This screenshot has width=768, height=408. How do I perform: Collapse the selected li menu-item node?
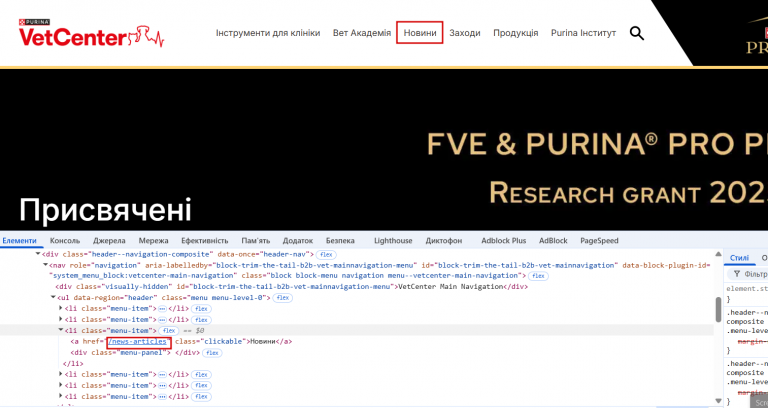click(61, 331)
